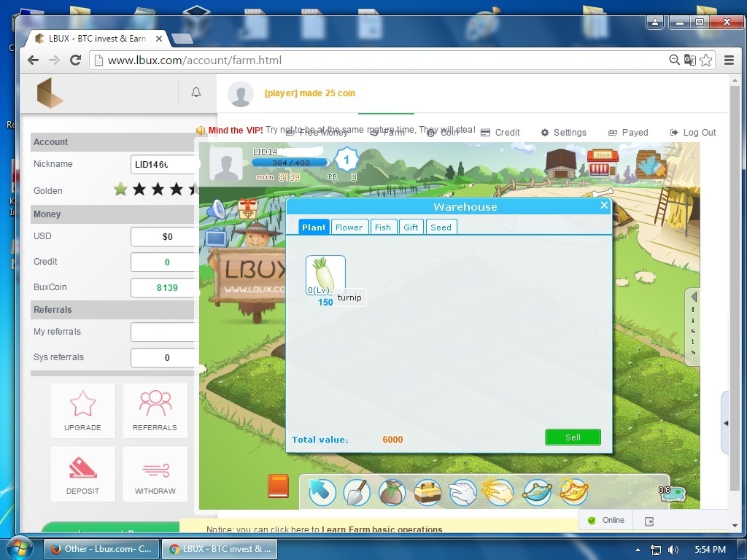Open the seed bag tool
This screenshot has width=747, height=560.
pos(392,492)
